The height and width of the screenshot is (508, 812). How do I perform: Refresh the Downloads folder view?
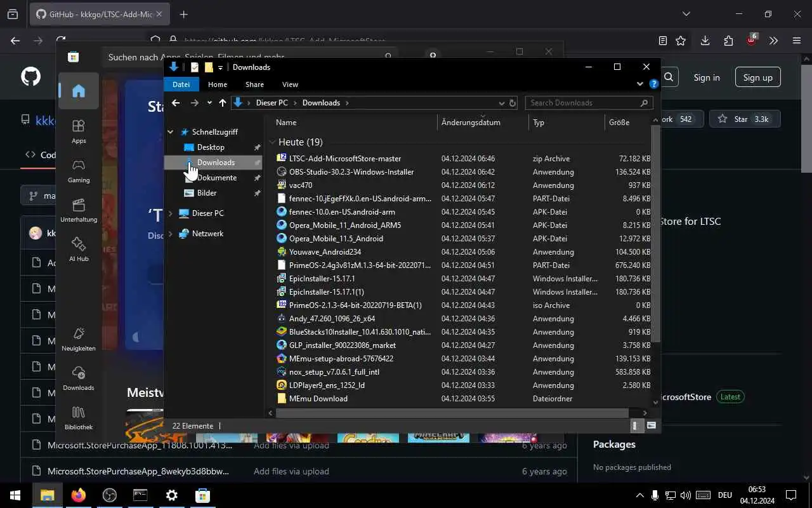[513, 103]
